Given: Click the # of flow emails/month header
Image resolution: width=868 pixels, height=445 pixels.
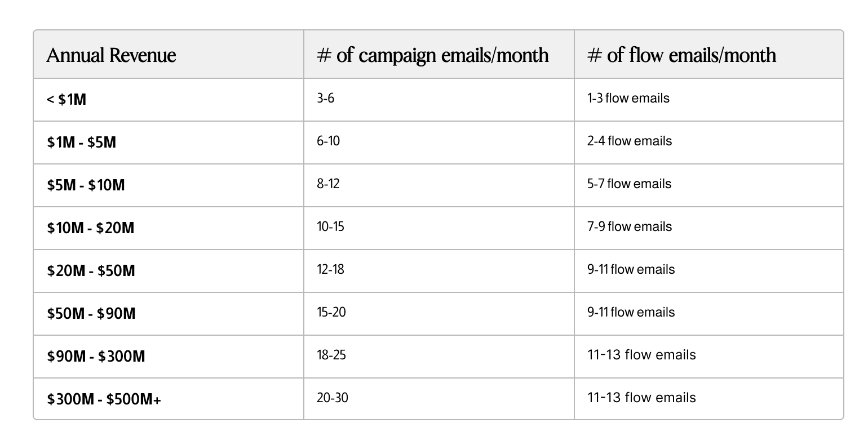Looking at the screenshot, I should tap(681, 55).
